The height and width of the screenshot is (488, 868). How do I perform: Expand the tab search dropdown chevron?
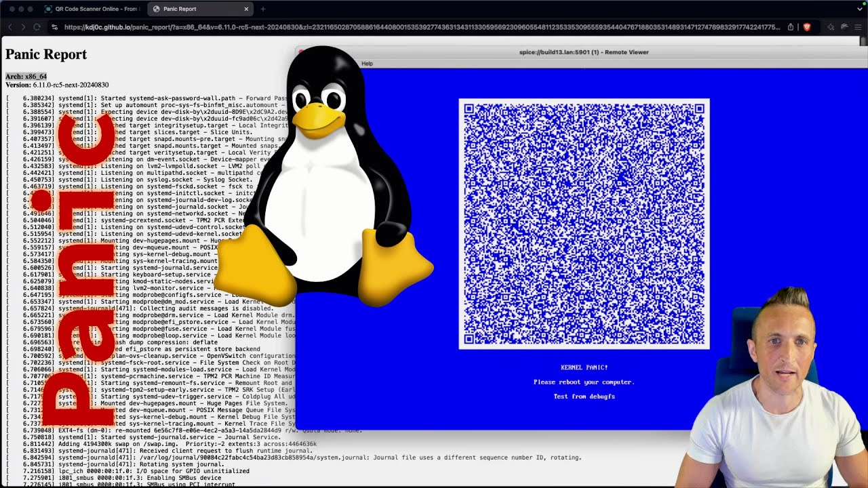(x=859, y=9)
